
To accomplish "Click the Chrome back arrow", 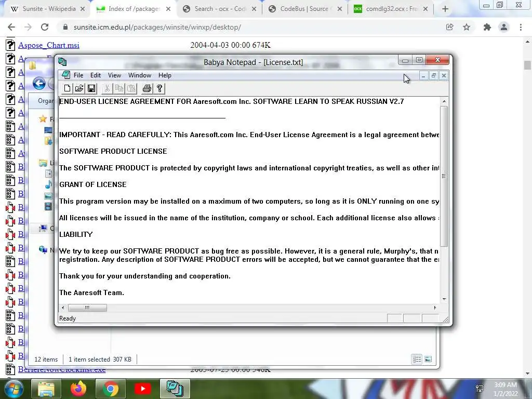I will (11, 27).
